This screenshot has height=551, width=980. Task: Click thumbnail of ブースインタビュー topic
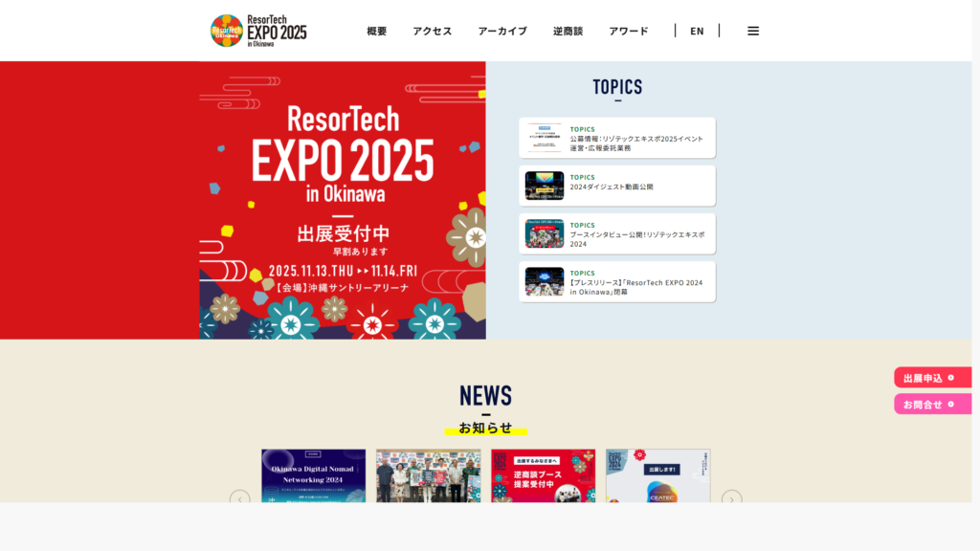(x=545, y=233)
